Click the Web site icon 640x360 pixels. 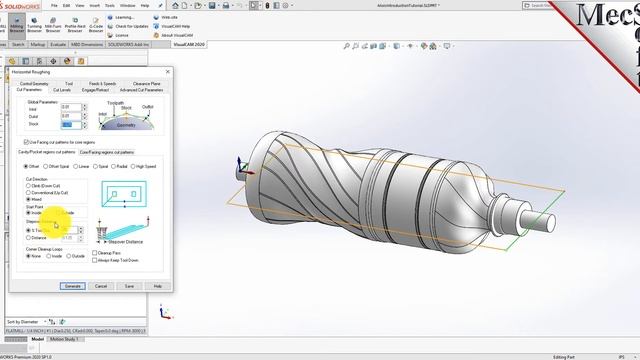pos(156,18)
